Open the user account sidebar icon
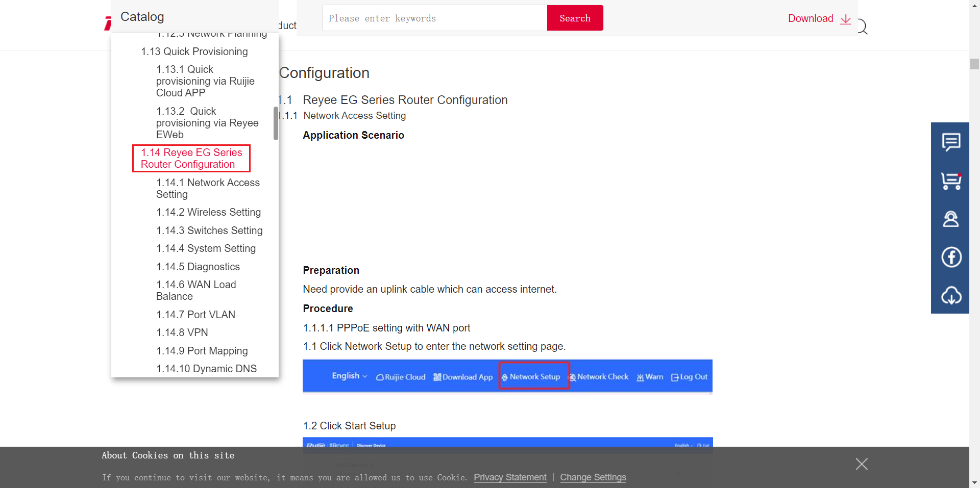980x488 pixels. tap(951, 219)
